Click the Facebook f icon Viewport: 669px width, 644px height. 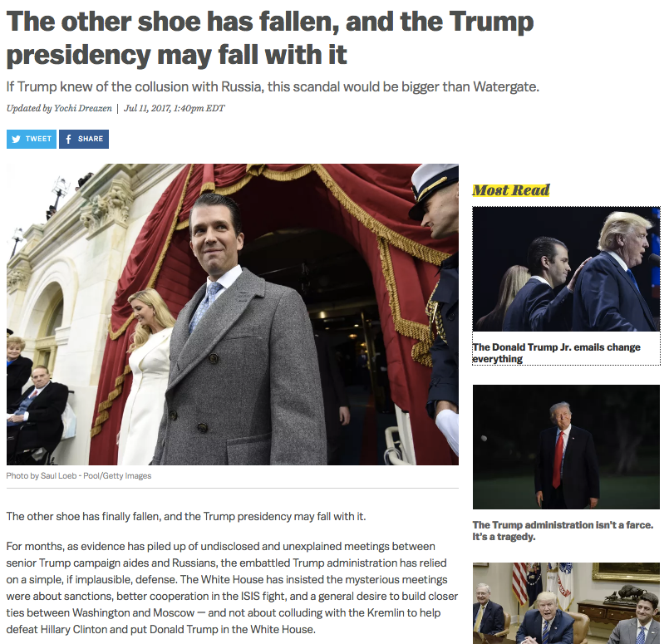pos(68,139)
